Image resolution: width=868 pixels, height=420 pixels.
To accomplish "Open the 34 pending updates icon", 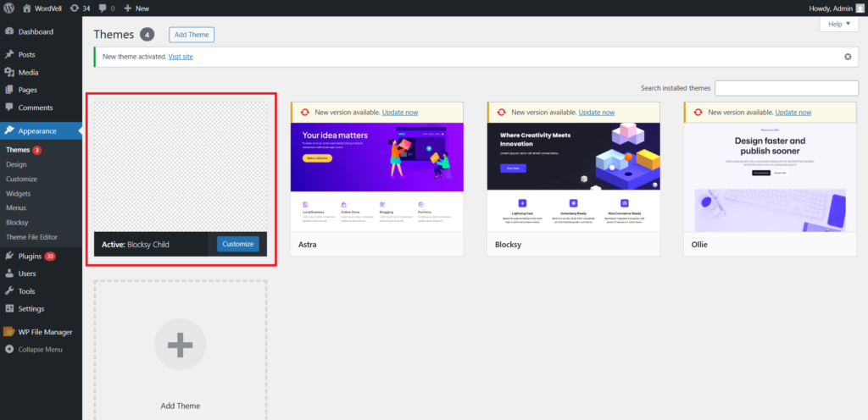I will point(81,8).
